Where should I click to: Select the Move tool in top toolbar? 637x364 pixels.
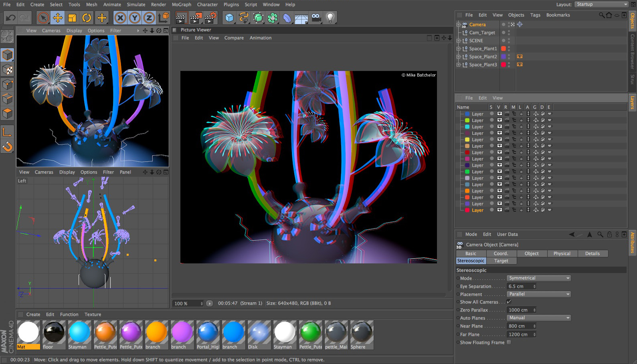coord(58,18)
